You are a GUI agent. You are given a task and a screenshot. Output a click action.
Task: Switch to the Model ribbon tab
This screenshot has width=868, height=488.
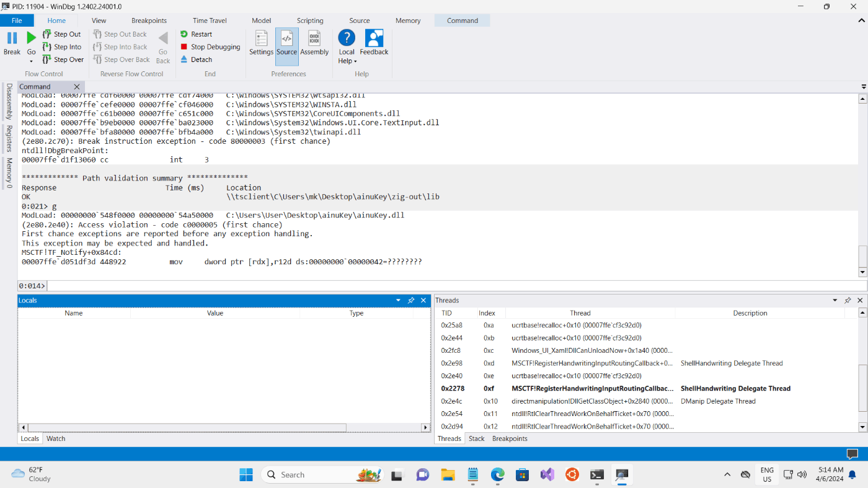[x=261, y=20]
